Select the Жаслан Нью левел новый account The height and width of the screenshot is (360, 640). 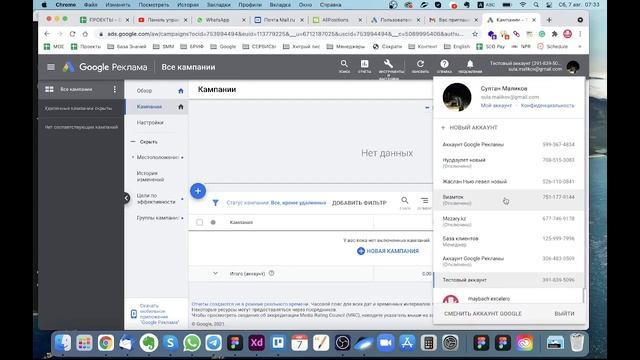508,181
